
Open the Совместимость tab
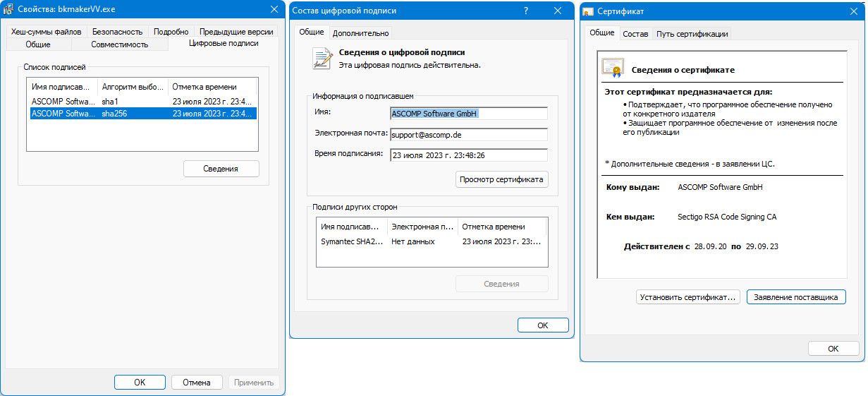coord(119,44)
